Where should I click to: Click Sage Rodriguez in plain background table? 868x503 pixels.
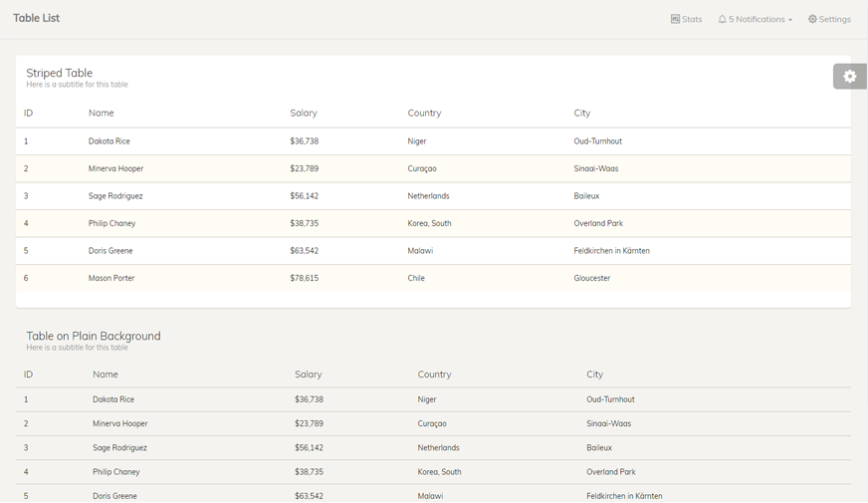[119, 448]
